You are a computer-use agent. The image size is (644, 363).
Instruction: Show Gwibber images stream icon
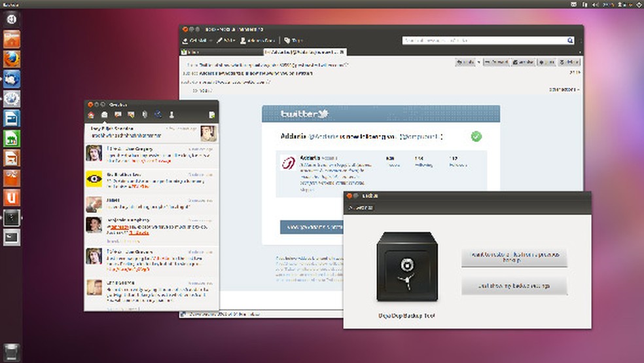(131, 115)
